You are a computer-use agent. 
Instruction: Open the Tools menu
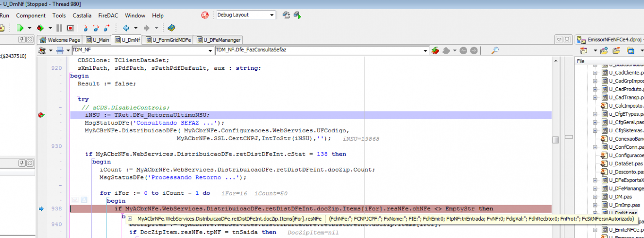[x=59, y=16]
